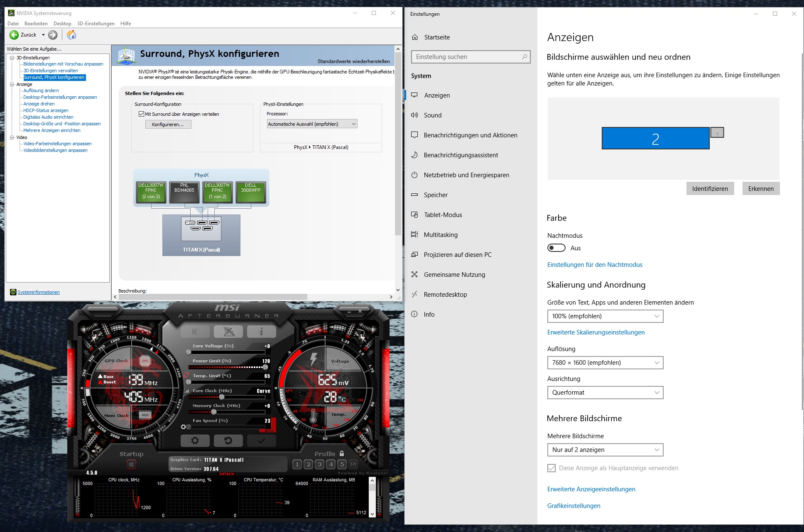Toggle the Nachtmodus switch
The image size is (804, 532).
pos(556,248)
